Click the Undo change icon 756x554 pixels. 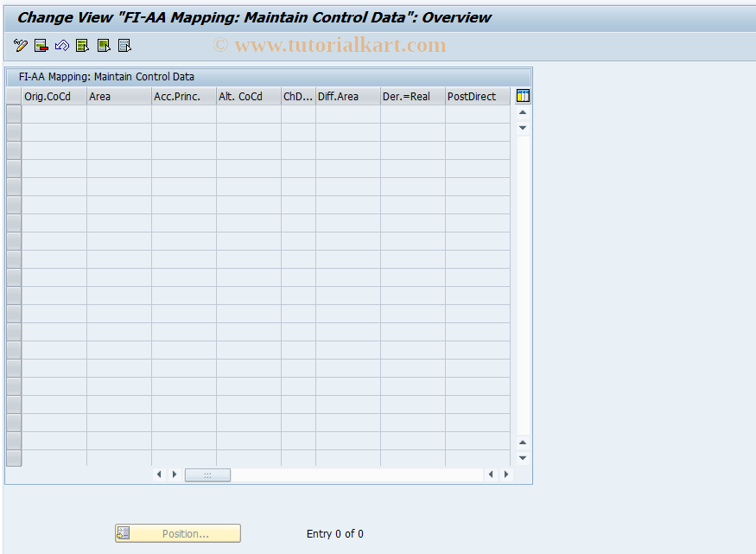[x=62, y=46]
